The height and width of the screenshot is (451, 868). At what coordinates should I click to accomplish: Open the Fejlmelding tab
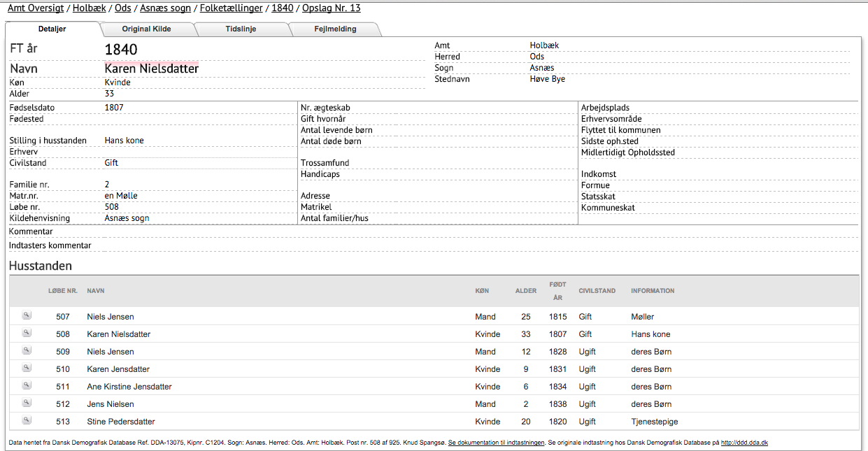point(335,29)
